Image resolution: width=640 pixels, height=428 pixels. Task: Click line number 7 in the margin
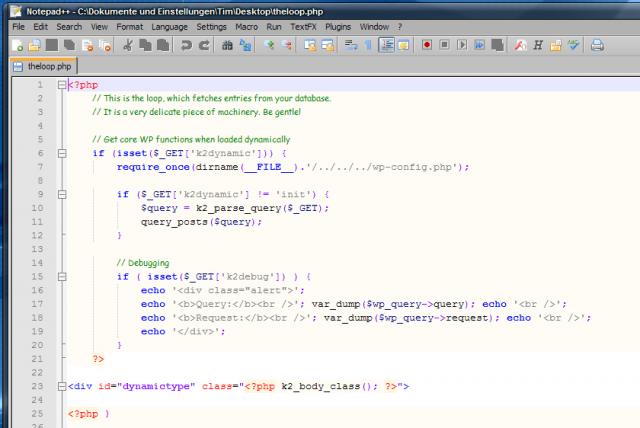[x=40, y=167]
